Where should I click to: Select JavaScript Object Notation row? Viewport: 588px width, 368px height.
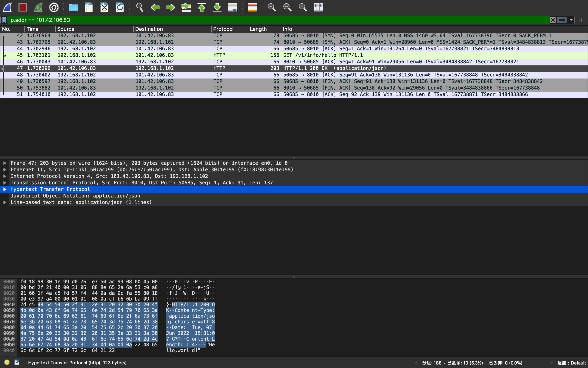click(294, 196)
